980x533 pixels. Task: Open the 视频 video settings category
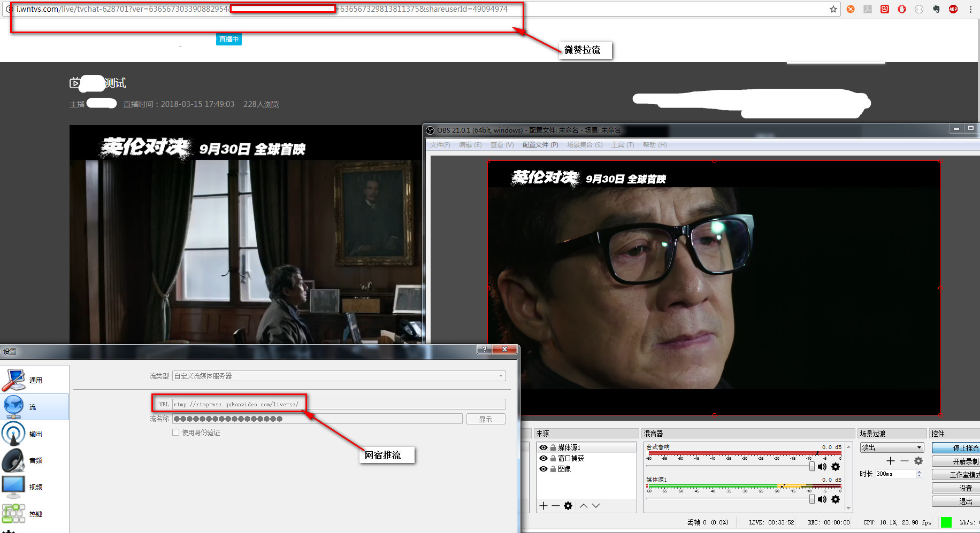point(35,487)
